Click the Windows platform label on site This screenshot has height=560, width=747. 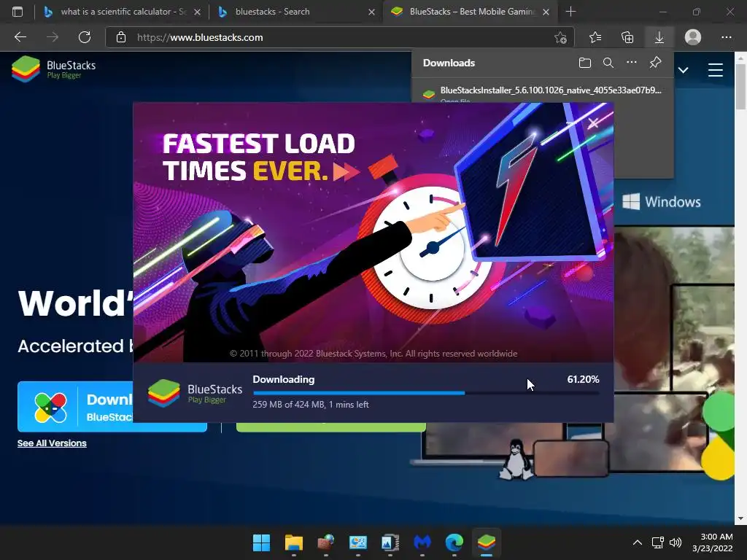(x=662, y=202)
